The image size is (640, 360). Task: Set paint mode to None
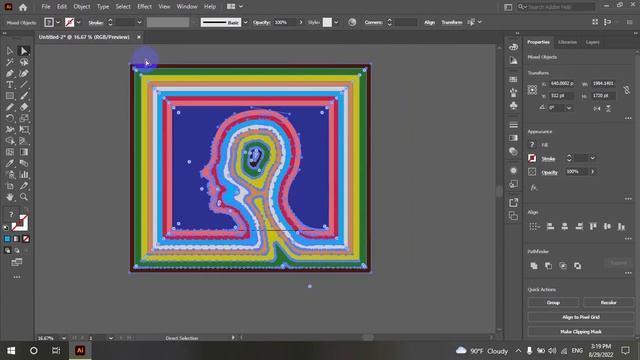point(26,239)
